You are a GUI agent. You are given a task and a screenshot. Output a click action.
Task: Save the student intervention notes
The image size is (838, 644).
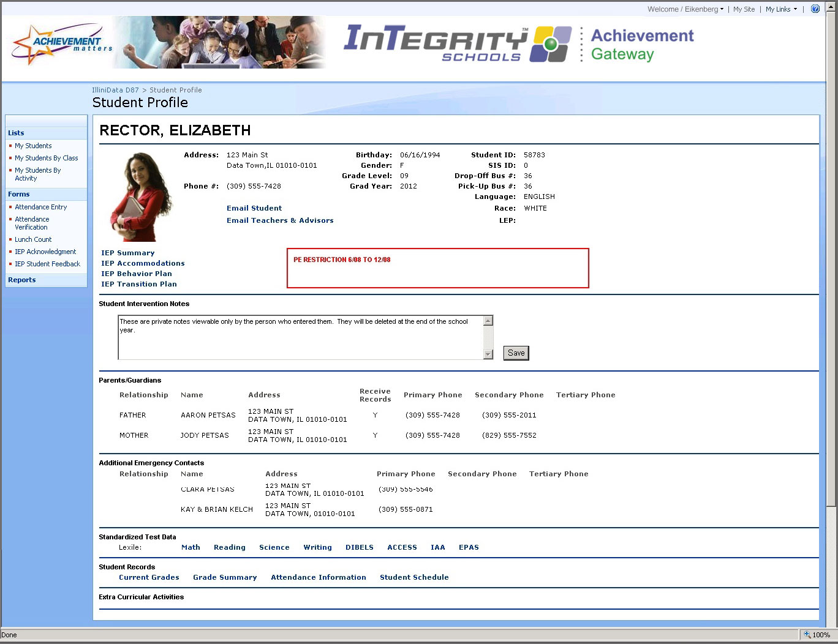click(516, 353)
